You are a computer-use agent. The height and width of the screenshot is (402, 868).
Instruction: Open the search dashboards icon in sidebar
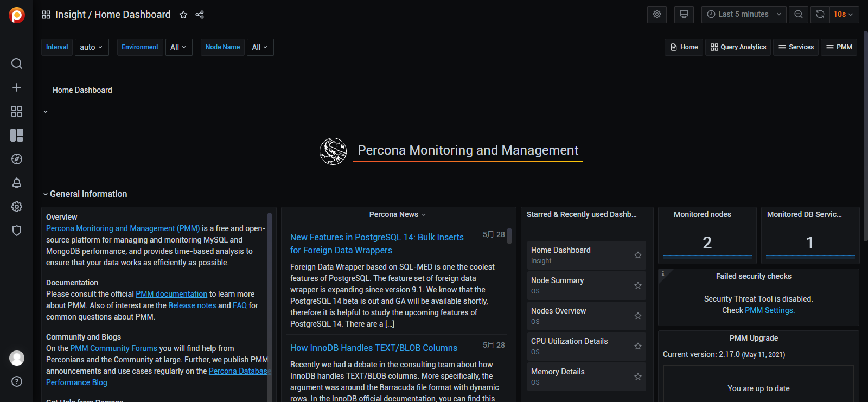point(17,63)
